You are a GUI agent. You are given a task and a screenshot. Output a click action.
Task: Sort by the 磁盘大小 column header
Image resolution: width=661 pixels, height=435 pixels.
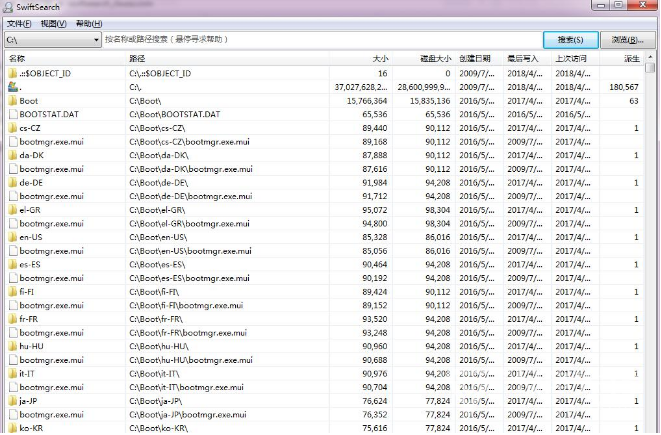[424, 59]
